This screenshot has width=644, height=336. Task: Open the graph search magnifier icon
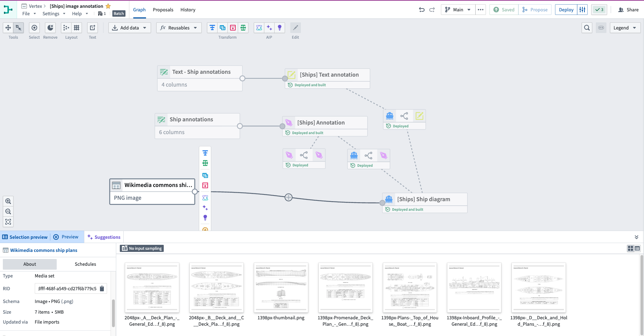587,28
